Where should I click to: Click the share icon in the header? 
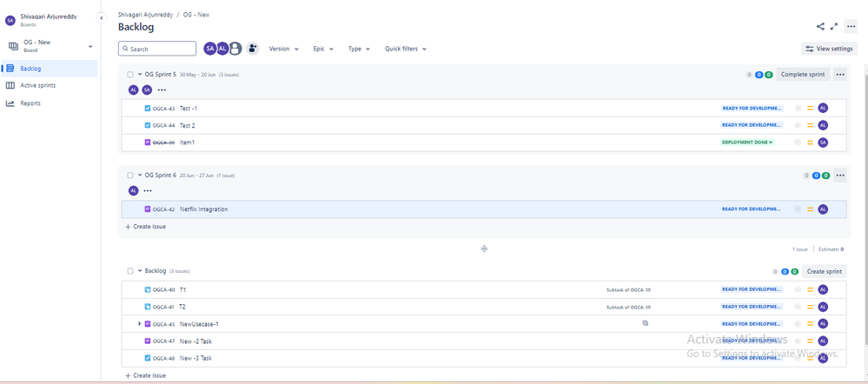coord(820,27)
